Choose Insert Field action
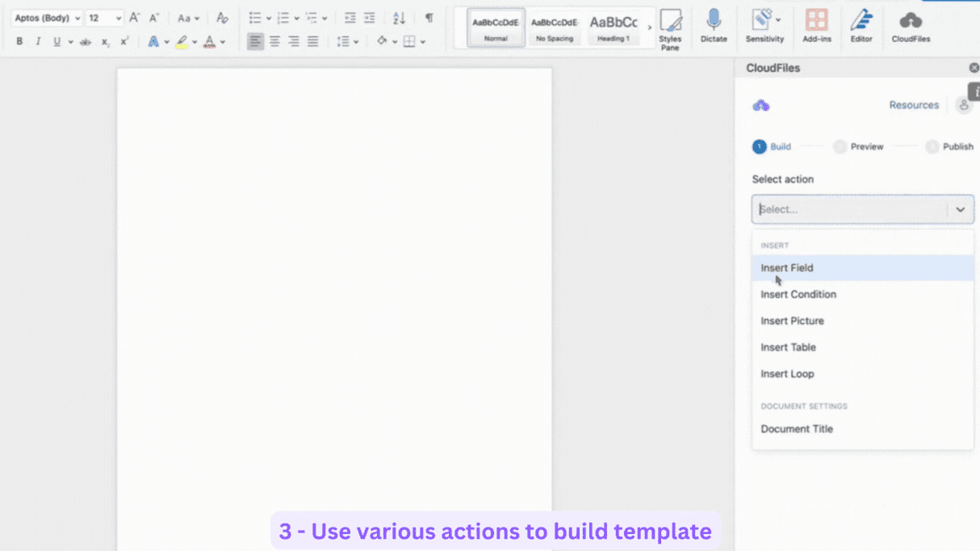The image size is (980, 551). (863, 267)
